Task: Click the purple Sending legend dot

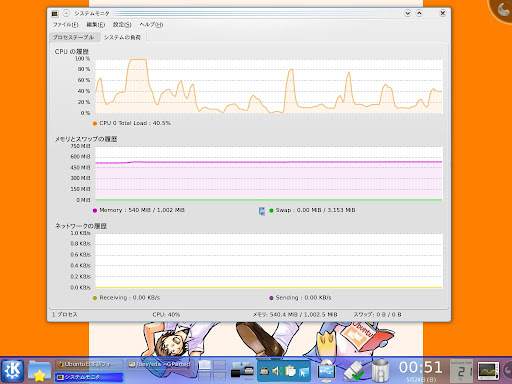Action: click(x=271, y=298)
